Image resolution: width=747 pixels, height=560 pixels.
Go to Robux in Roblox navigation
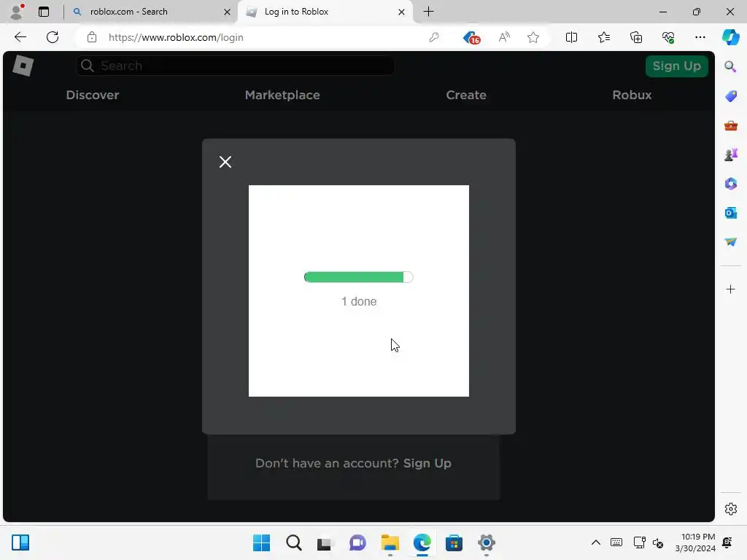pos(632,95)
